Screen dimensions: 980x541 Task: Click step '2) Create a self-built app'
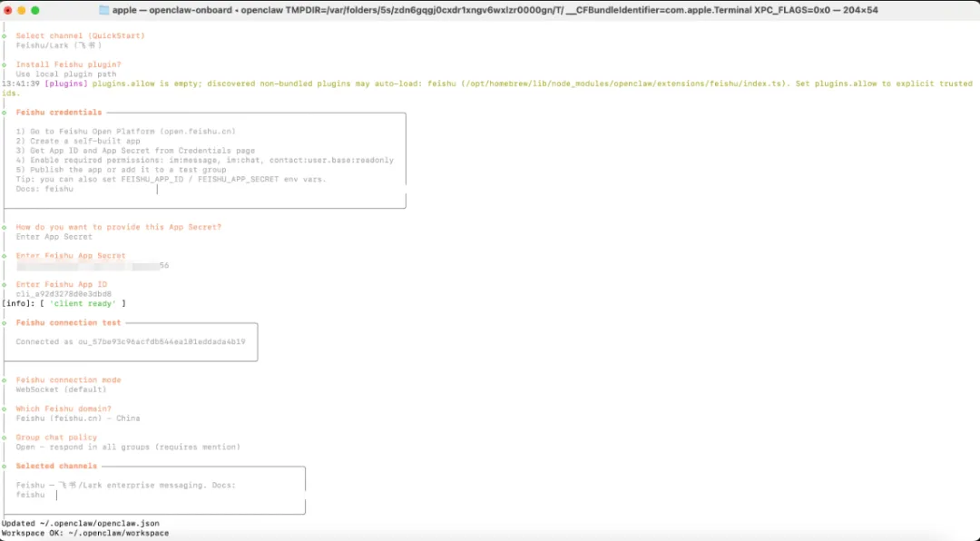78,141
